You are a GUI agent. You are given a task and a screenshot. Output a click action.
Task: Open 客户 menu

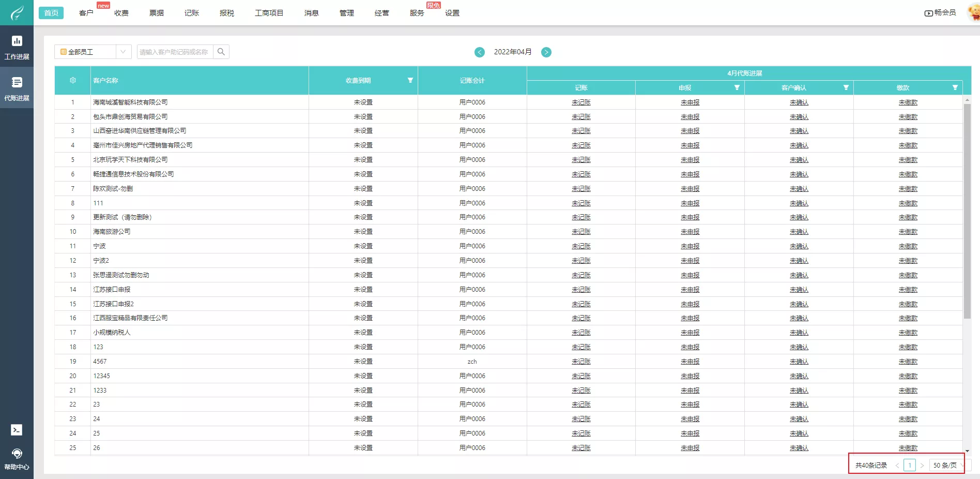86,13
